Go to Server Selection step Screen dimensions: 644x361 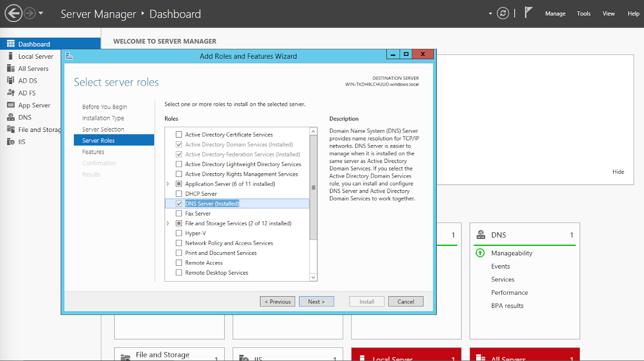click(103, 129)
